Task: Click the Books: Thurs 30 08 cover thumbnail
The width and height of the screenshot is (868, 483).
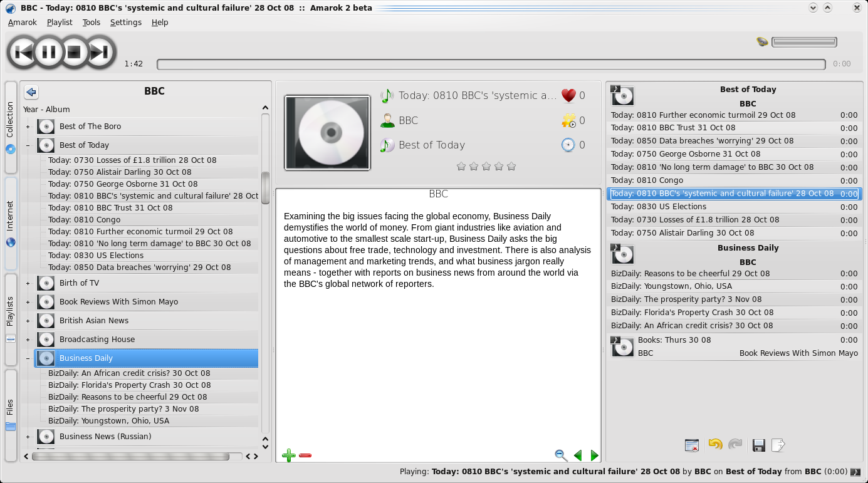Action: 622,346
